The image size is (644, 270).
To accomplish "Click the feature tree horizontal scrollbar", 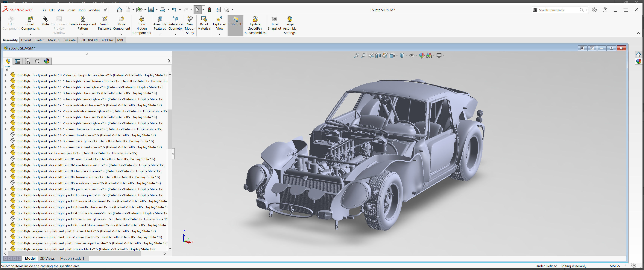I will click(74, 253).
